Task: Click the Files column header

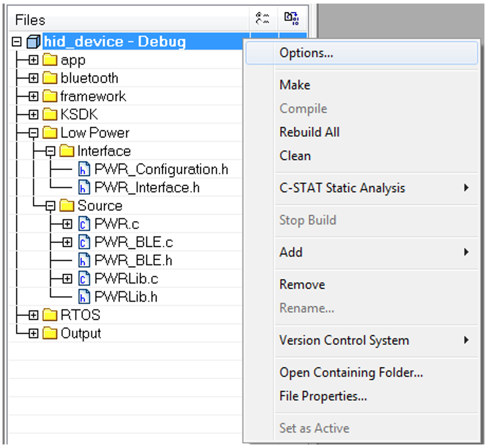Action: [x=31, y=20]
